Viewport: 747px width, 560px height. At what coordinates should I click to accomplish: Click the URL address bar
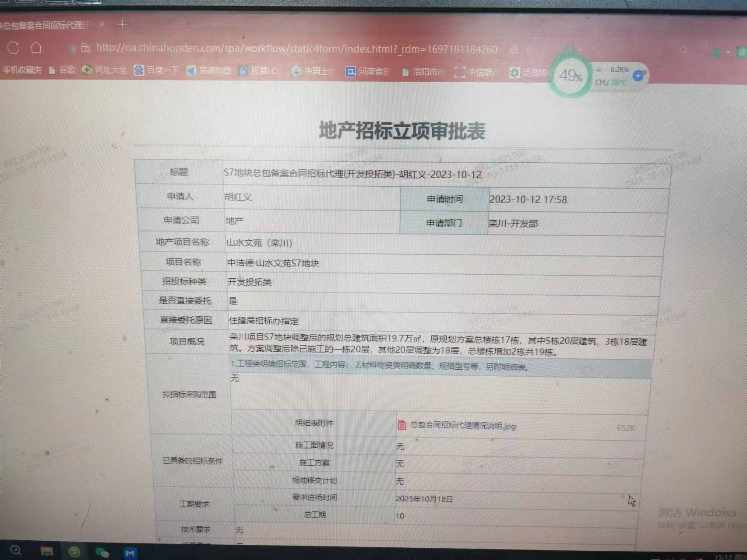296,49
